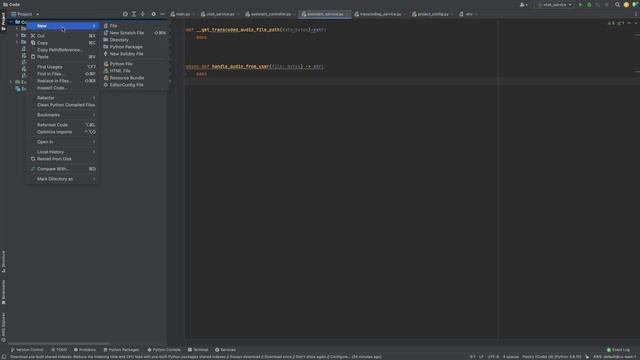The height and width of the screenshot is (360, 640).
Task: Open the Terminal tool window
Action: (198, 350)
